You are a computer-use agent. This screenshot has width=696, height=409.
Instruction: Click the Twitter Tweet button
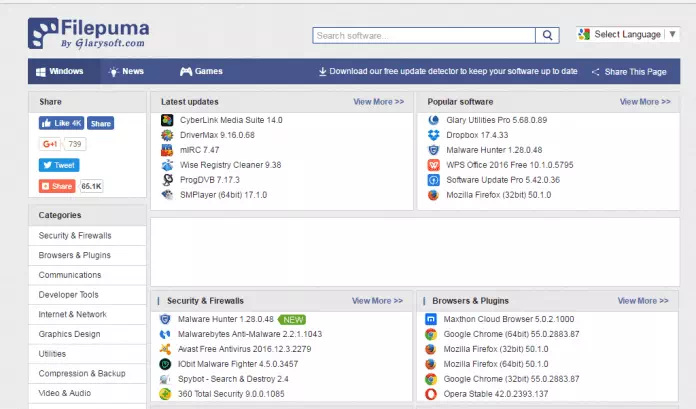[59, 165]
